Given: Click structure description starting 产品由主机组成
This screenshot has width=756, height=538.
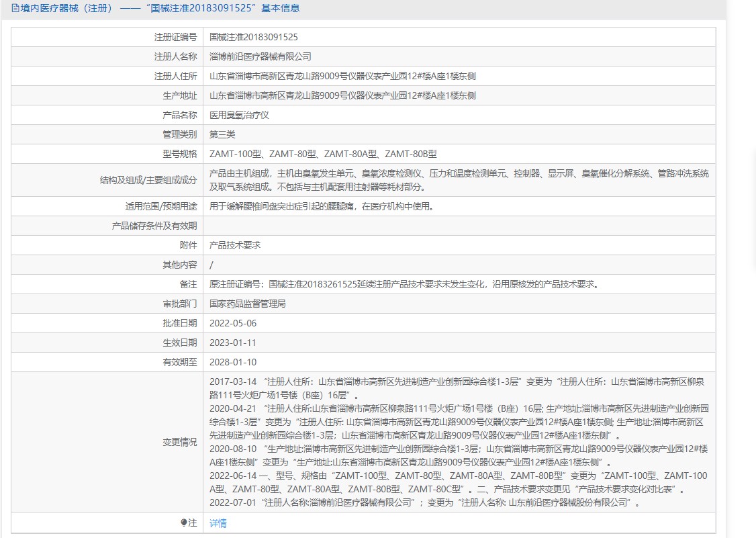Looking at the screenshot, I should 459,180.
